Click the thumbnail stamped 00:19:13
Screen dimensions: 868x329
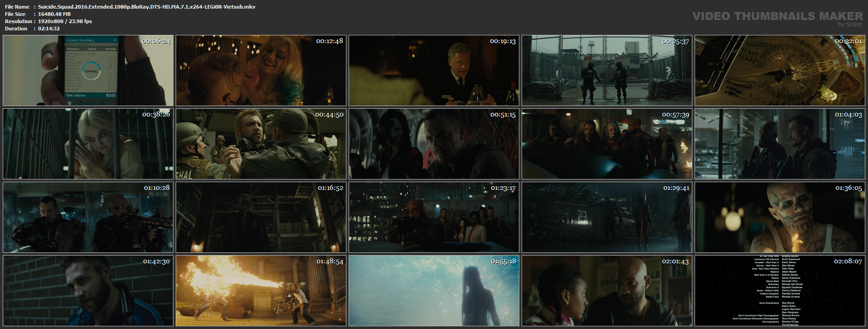pos(434,71)
